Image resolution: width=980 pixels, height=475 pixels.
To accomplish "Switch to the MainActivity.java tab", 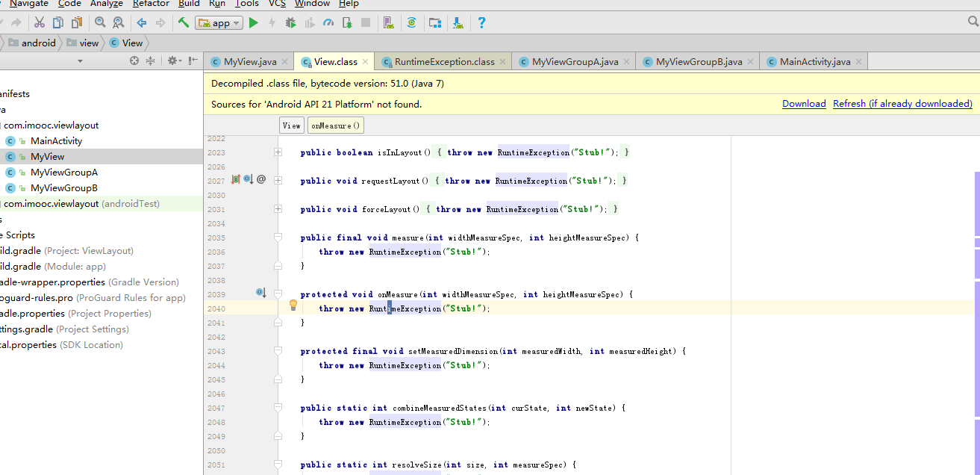I will coord(815,62).
